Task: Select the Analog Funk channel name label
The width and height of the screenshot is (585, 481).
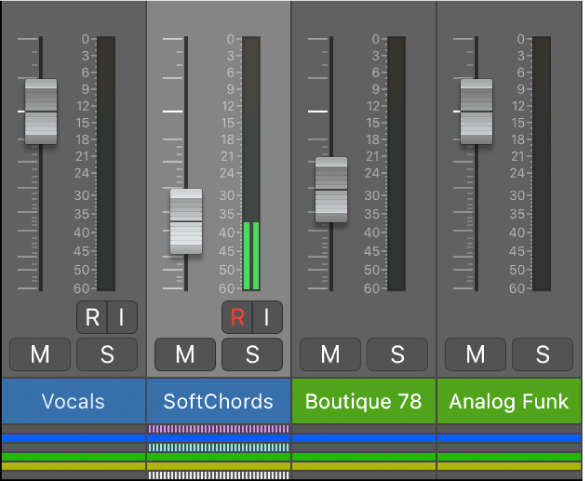Action: (x=509, y=401)
